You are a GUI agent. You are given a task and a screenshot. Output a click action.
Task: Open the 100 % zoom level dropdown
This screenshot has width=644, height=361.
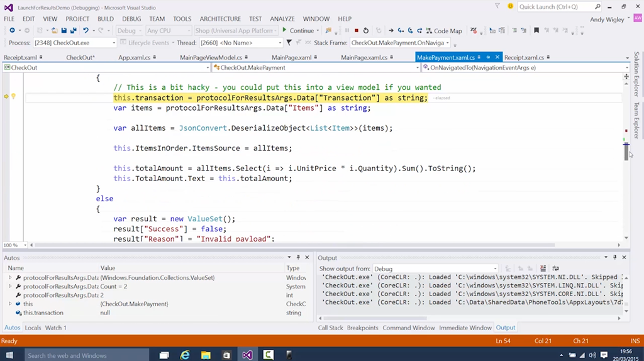point(14,245)
